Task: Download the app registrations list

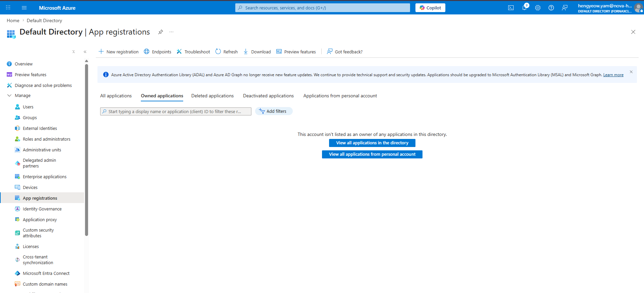Action: click(x=257, y=52)
